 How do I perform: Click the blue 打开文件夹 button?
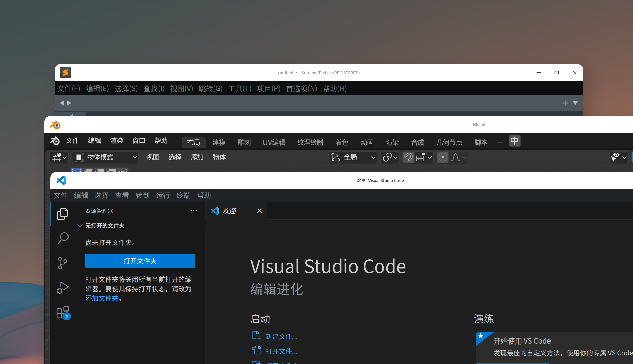(x=140, y=261)
